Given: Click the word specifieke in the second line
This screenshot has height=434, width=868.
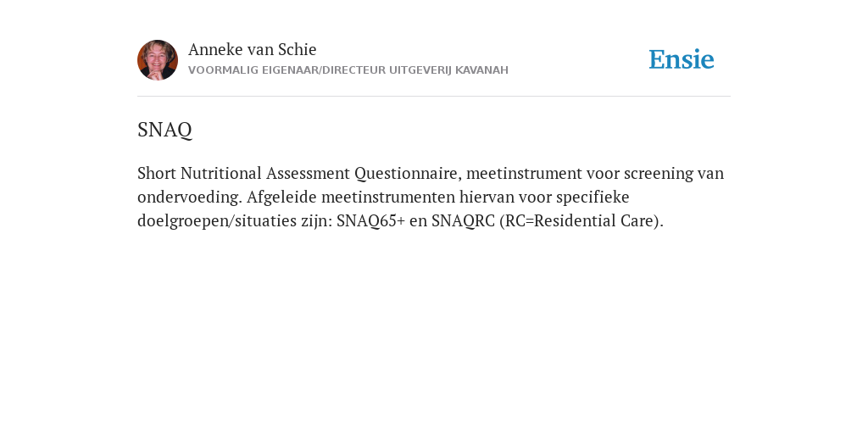Looking at the screenshot, I should 593,198.
